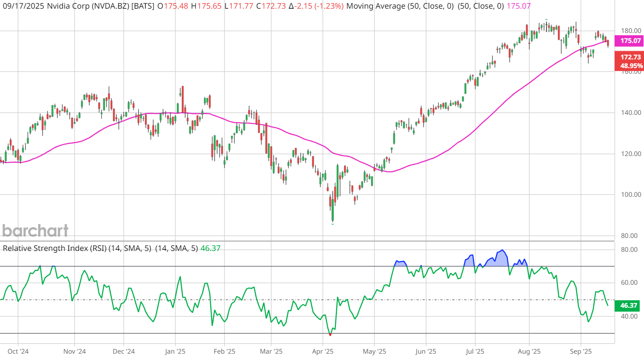644x358 pixels.
Task: Click the May '25 date axis label
Action: [x=374, y=351]
